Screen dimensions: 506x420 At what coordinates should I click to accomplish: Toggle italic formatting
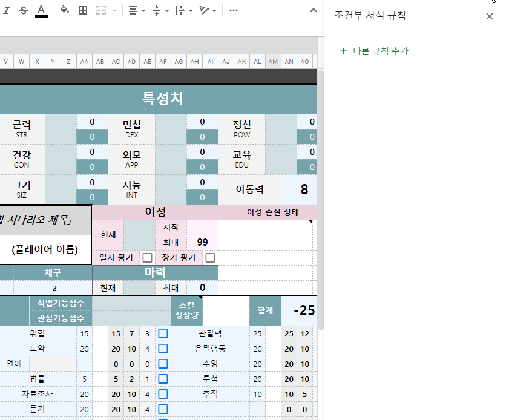[7, 10]
